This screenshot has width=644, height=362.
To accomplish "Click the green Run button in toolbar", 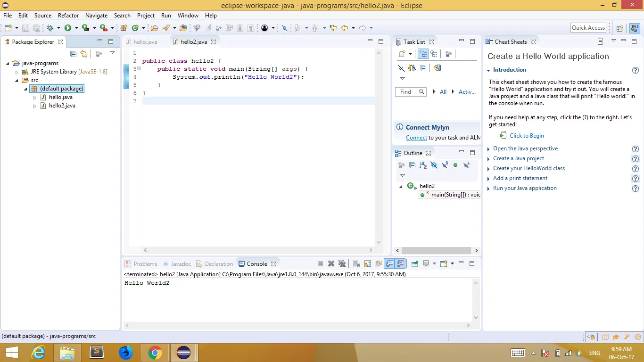I will click(68, 28).
